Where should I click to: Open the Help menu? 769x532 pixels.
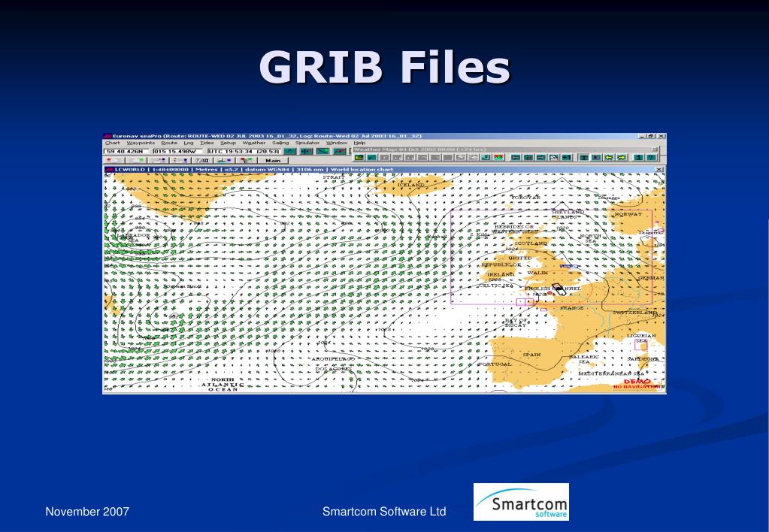(x=359, y=143)
